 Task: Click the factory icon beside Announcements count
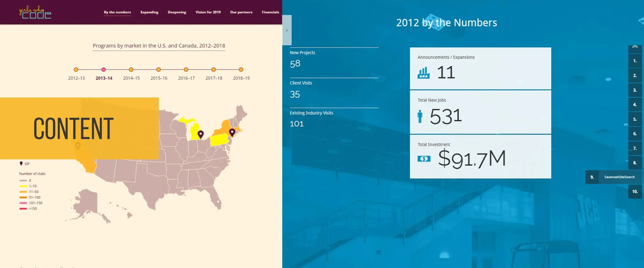coord(423,73)
